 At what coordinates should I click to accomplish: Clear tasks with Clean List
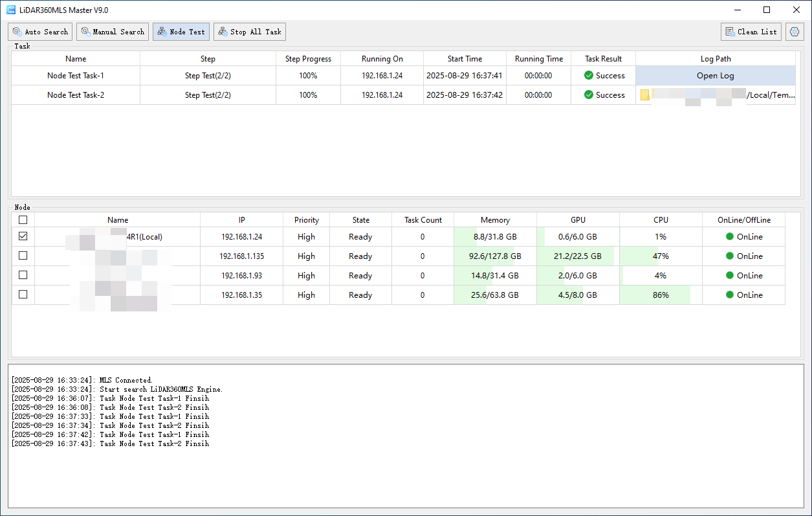[x=751, y=32]
